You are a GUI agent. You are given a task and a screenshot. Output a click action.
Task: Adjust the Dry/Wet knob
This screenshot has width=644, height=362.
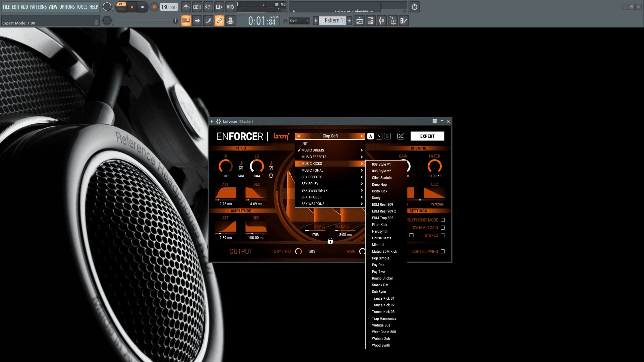[x=299, y=251]
